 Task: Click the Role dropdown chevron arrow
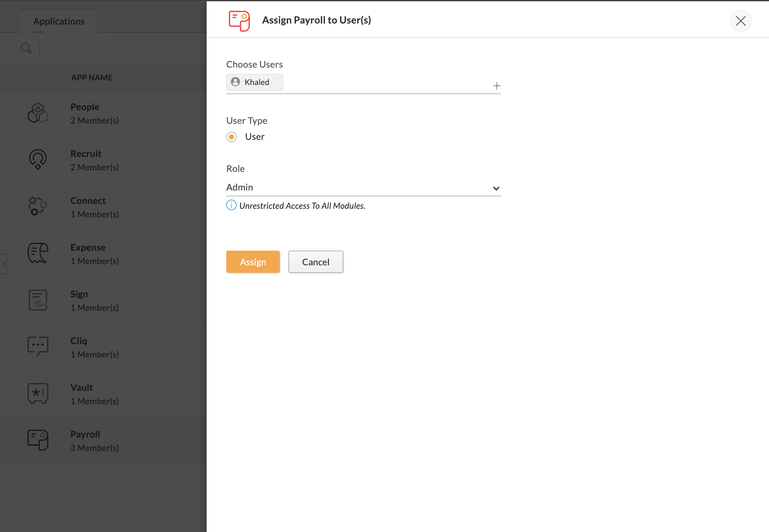tap(496, 189)
